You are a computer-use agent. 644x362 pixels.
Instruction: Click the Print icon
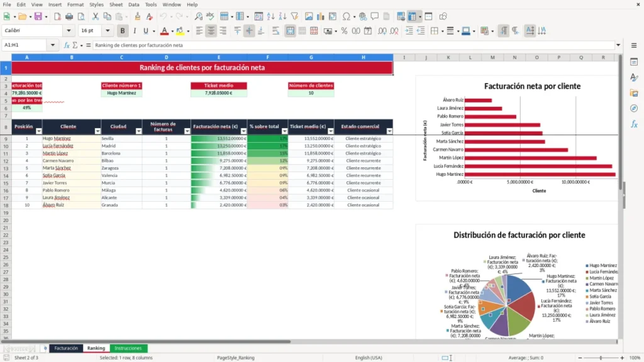[x=69, y=16]
